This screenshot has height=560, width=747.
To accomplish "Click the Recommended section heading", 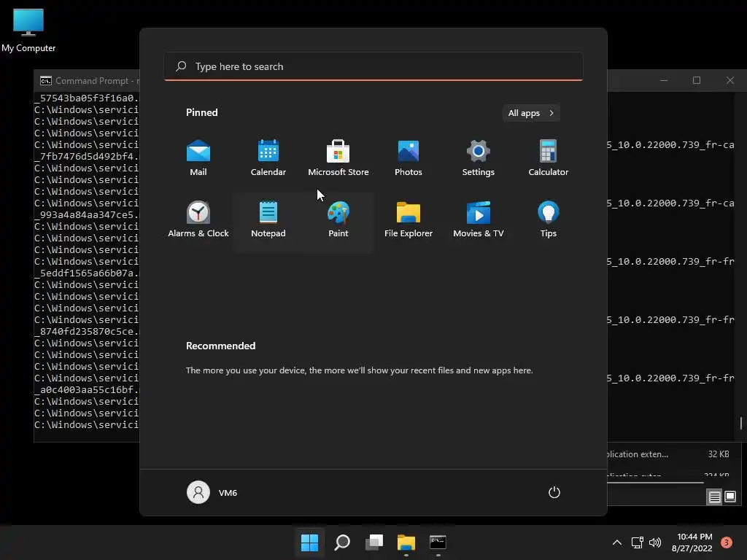I will pos(220,346).
